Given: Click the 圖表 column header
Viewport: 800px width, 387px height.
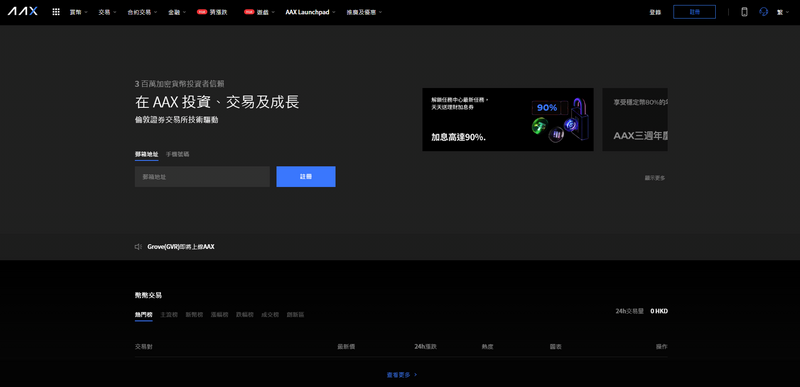Looking at the screenshot, I should coord(556,347).
